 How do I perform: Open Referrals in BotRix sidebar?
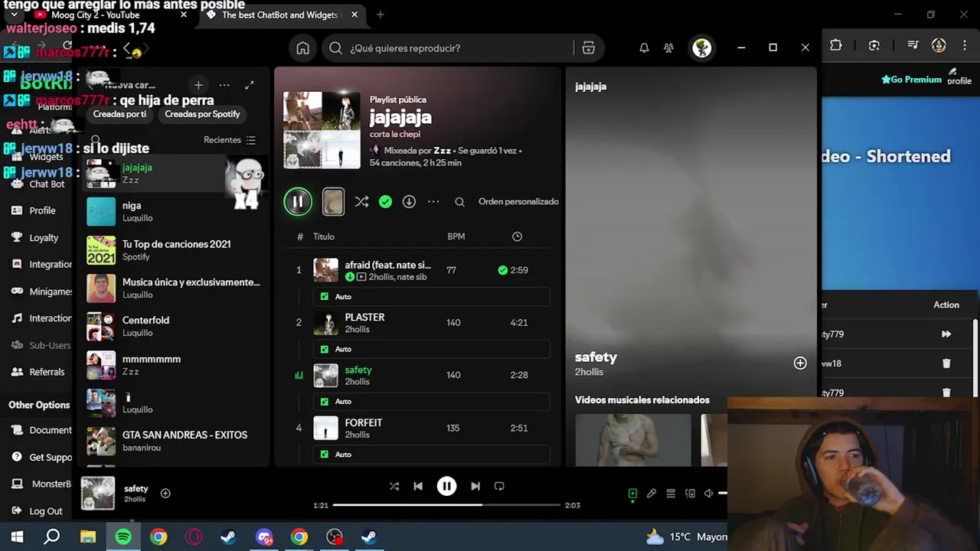tap(47, 372)
